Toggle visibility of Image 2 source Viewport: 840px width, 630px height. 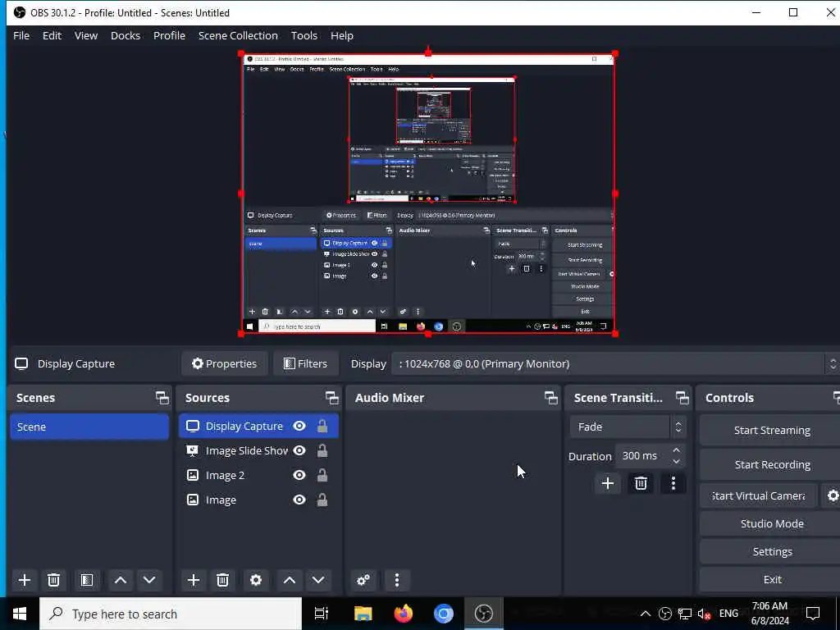coord(299,475)
